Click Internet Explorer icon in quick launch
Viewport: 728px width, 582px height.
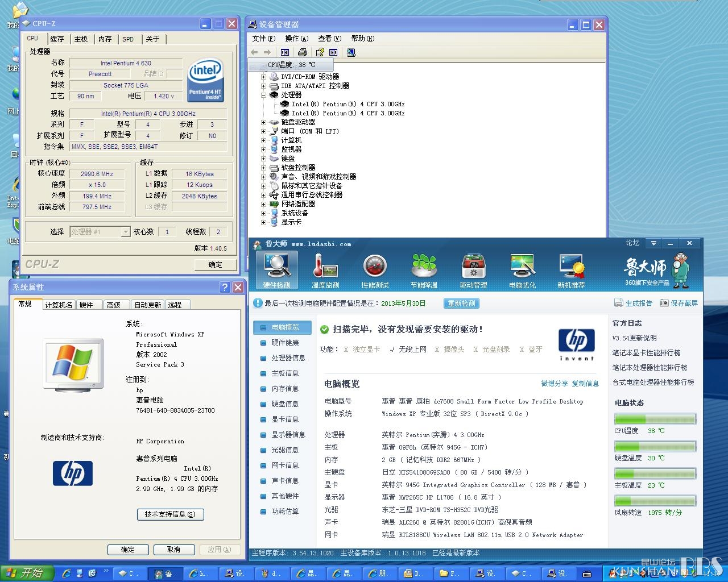pos(67,573)
